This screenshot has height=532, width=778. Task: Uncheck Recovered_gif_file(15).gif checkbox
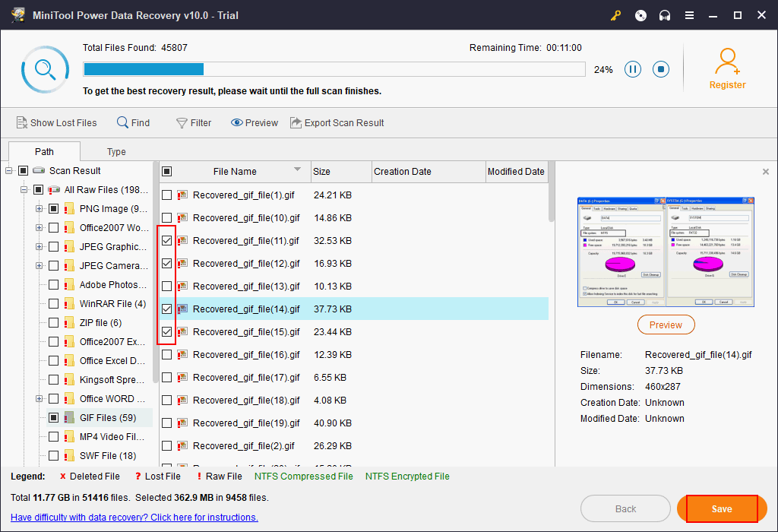pos(166,332)
